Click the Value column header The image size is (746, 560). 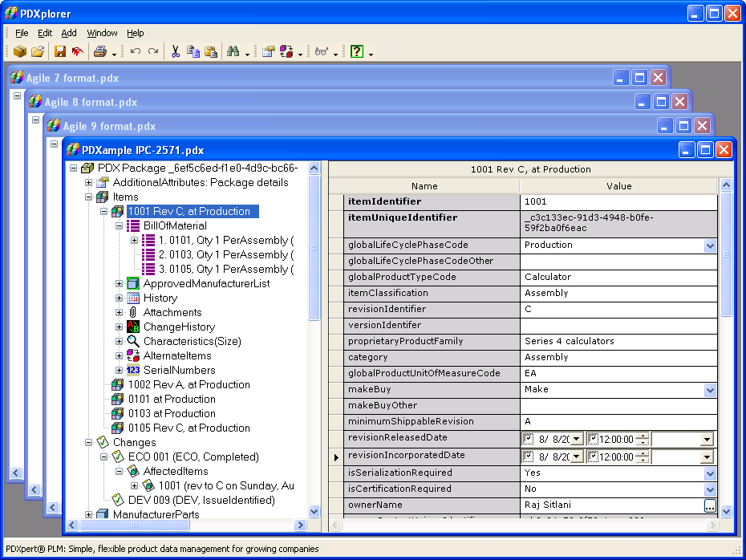pyautogui.click(x=618, y=186)
